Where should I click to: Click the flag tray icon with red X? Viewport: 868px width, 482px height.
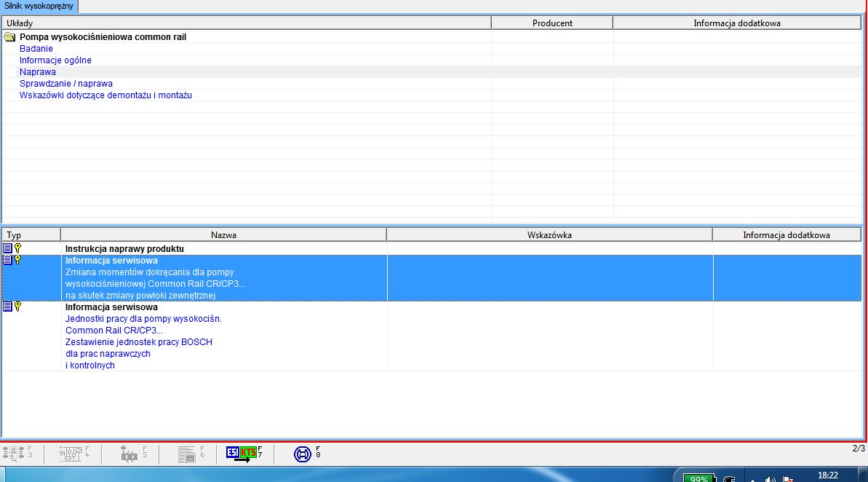point(788,479)
